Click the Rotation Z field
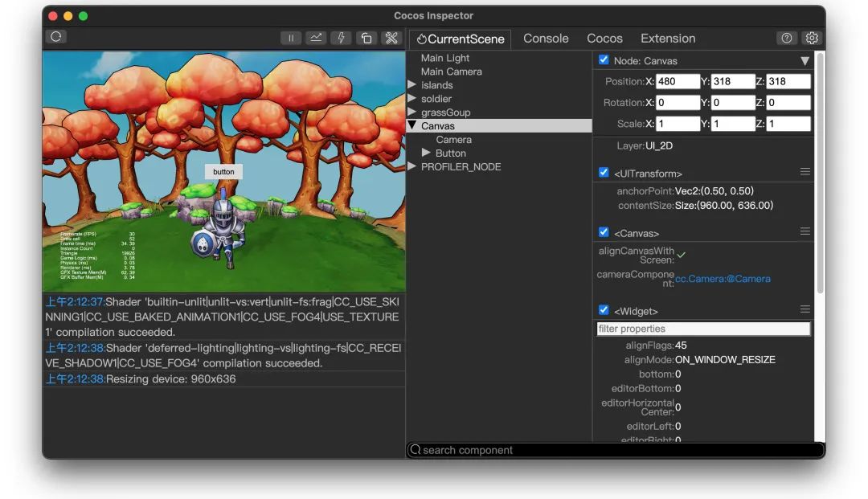 (788, 102)
